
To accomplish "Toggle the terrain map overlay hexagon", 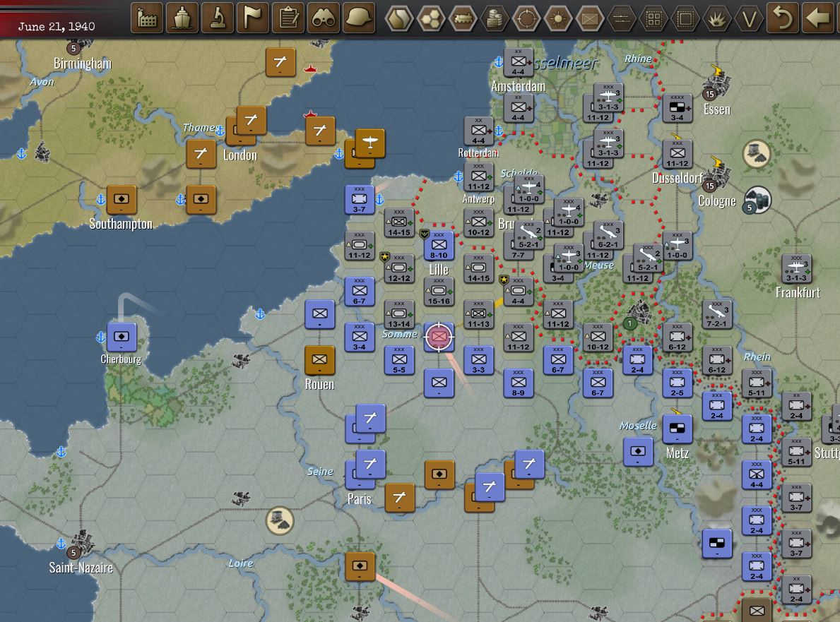I will (399, 19).
